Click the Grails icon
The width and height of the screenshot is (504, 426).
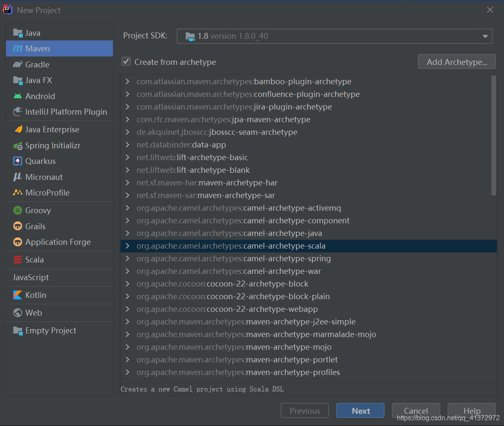tap(18, 226)
